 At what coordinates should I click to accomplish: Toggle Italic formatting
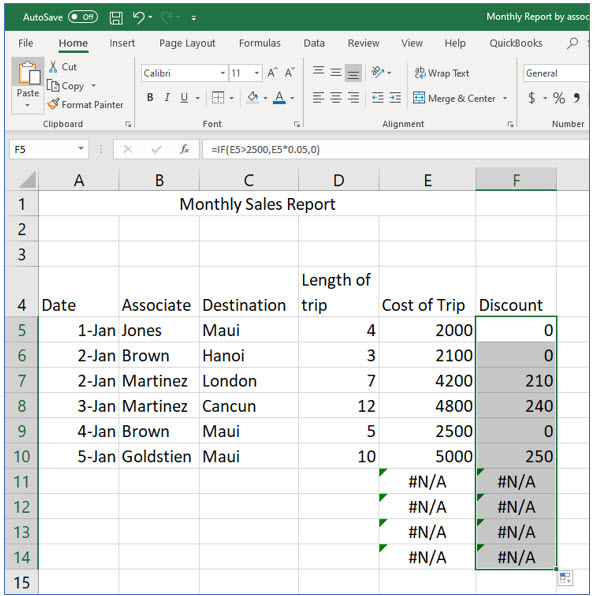coord(167,98)
